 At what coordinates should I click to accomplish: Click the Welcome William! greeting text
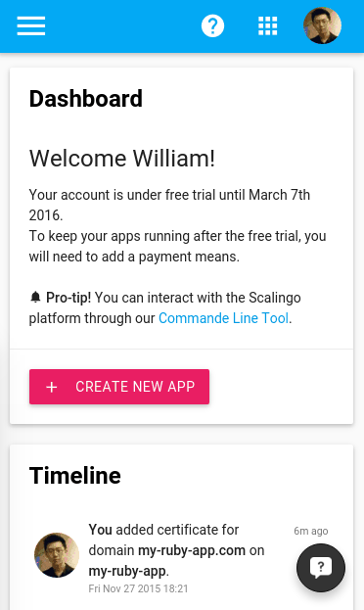(122, 159)
